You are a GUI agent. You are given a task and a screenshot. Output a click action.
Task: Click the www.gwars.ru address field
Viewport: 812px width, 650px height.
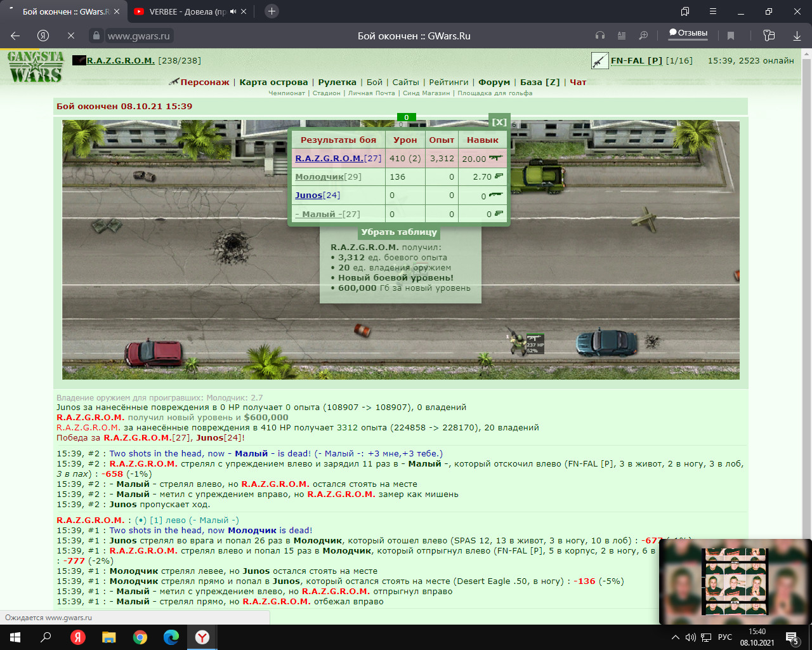point(139,36)
